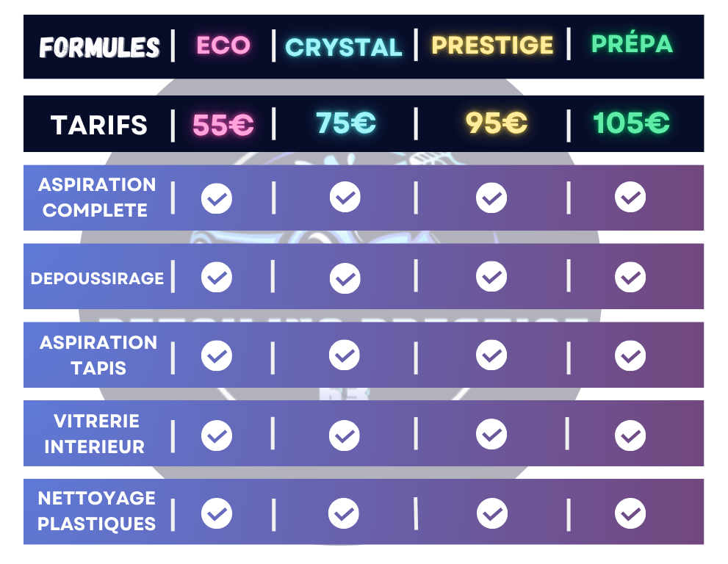
Task: Select the PRESTIGE formula heading
Action: [492, 46]
